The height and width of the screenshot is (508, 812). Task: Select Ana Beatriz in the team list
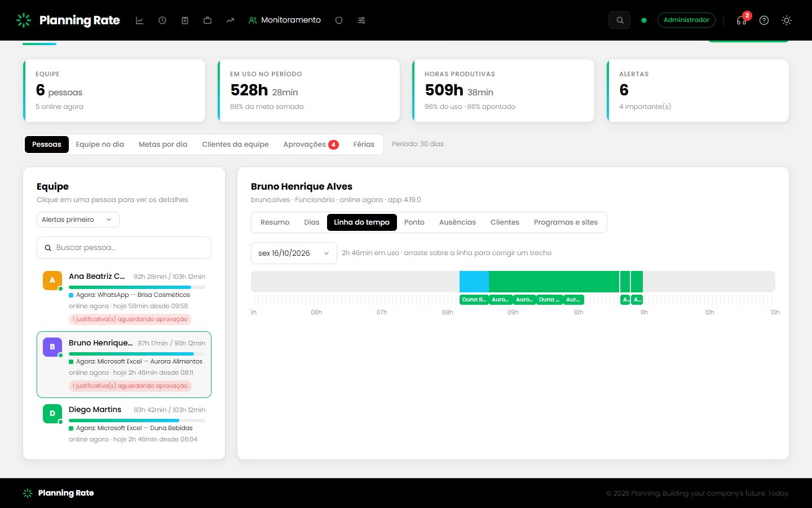coord(124,298)
